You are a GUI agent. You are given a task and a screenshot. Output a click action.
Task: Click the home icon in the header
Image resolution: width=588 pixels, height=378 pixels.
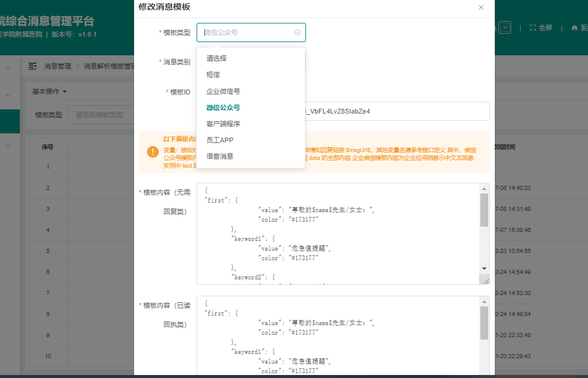574,28
